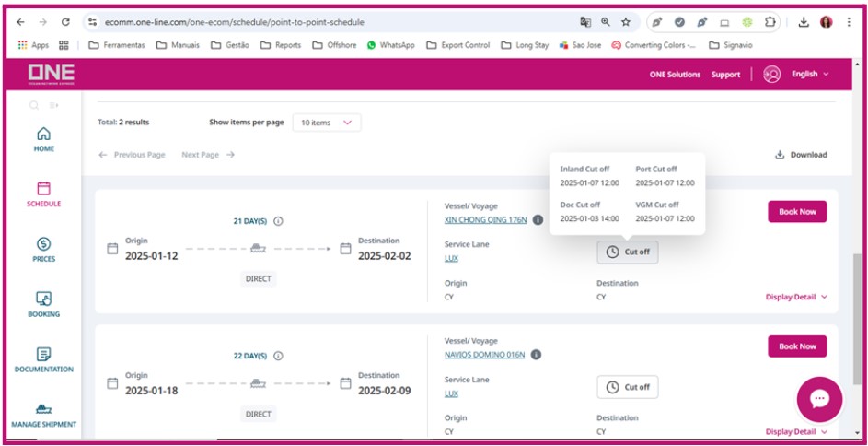Open the English language dropdown
The width and height of the screenshot is (868, 446).
(810, 75)
